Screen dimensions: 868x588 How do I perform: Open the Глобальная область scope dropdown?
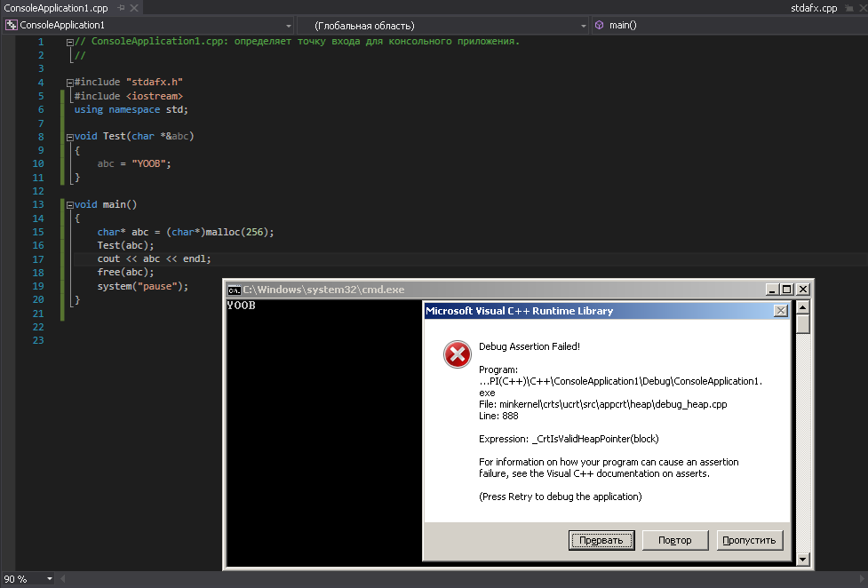coord(584,26)
